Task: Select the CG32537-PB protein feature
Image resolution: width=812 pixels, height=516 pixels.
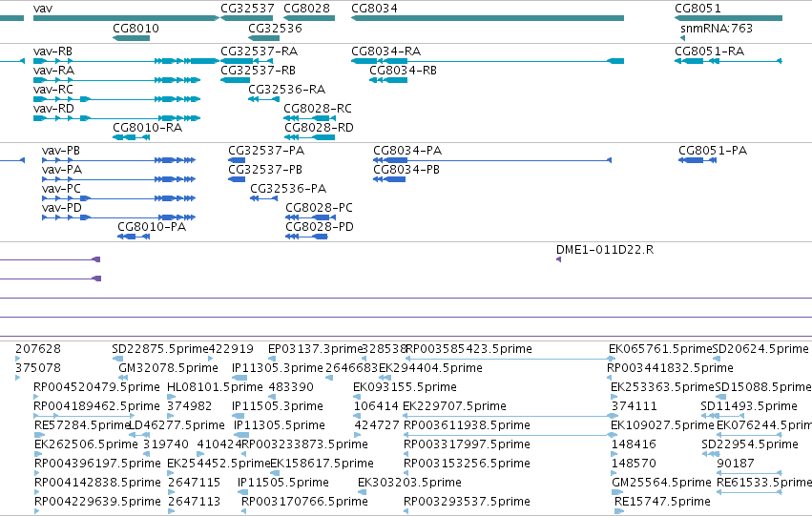Action: click(x=237, y=179)
